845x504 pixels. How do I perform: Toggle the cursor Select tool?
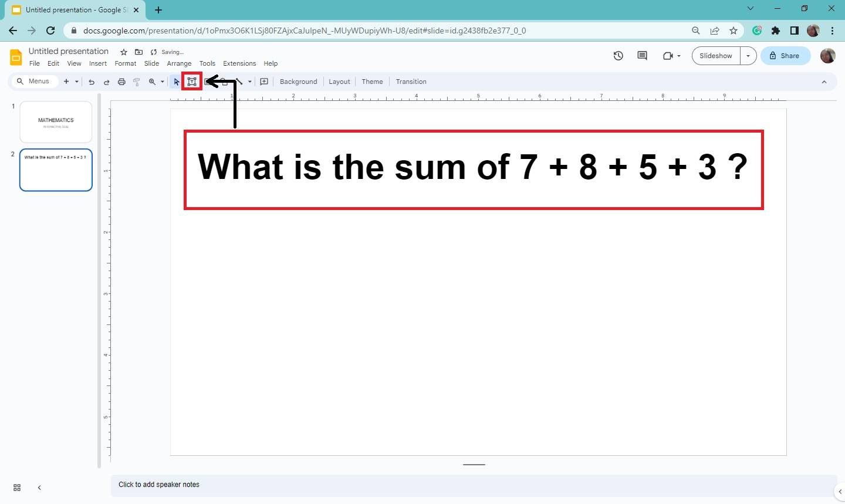click(176, 82)
